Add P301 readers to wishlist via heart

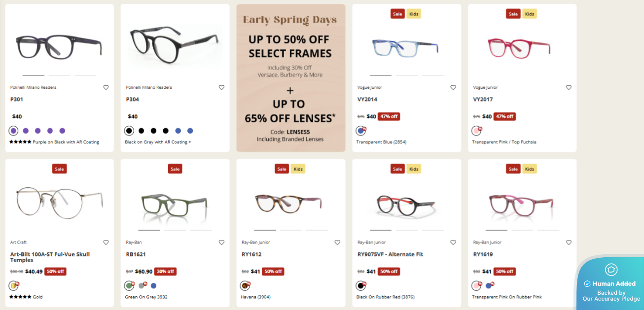[106, 88]
